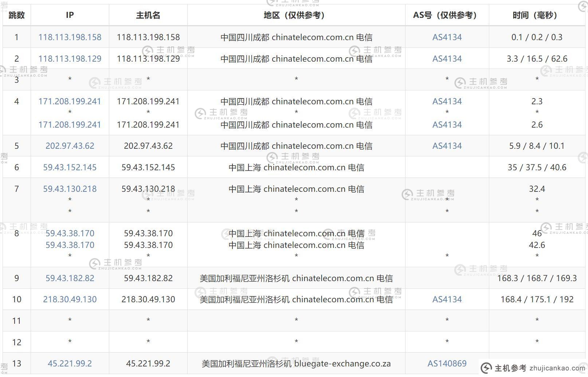The width and height of the screenshot is (588, 377).
Task: Select hop number 3
Action: [x=17, y=80]
